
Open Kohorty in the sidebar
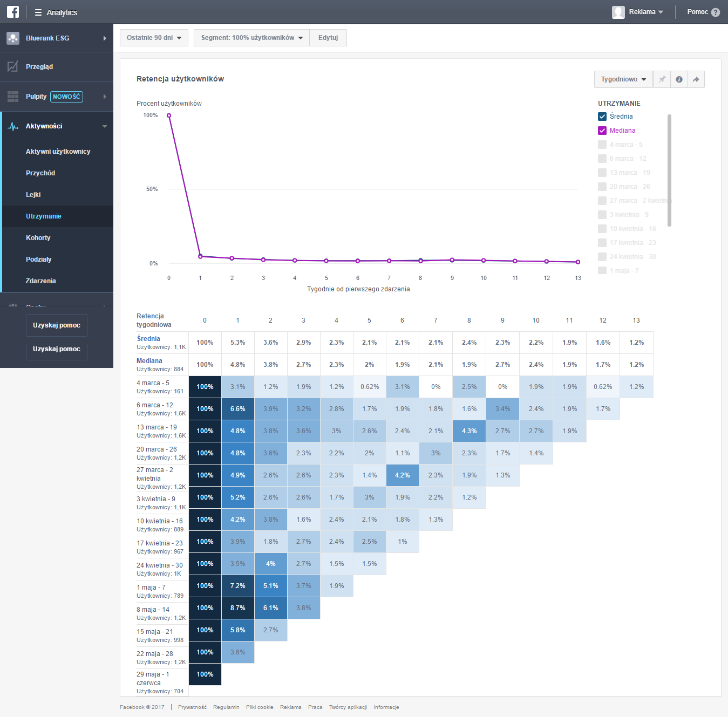point(38,238)
